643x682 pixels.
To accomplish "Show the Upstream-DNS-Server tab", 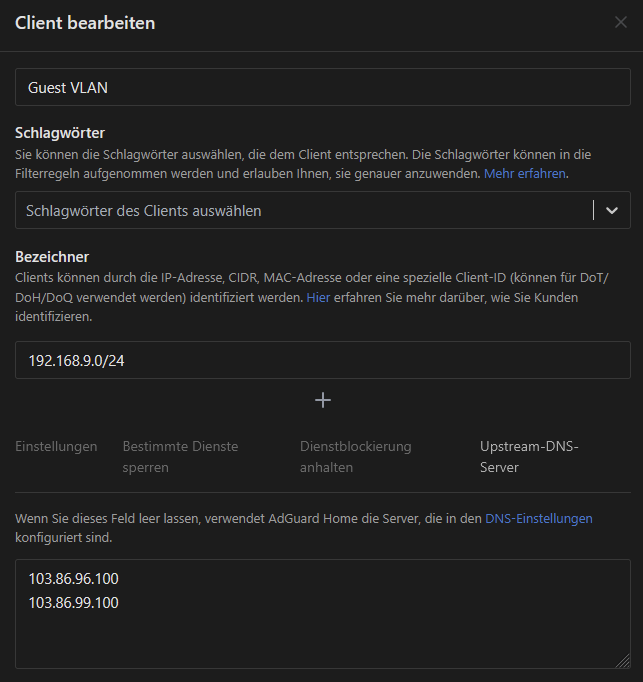I will pyautogui.click(x=529, y=456).
